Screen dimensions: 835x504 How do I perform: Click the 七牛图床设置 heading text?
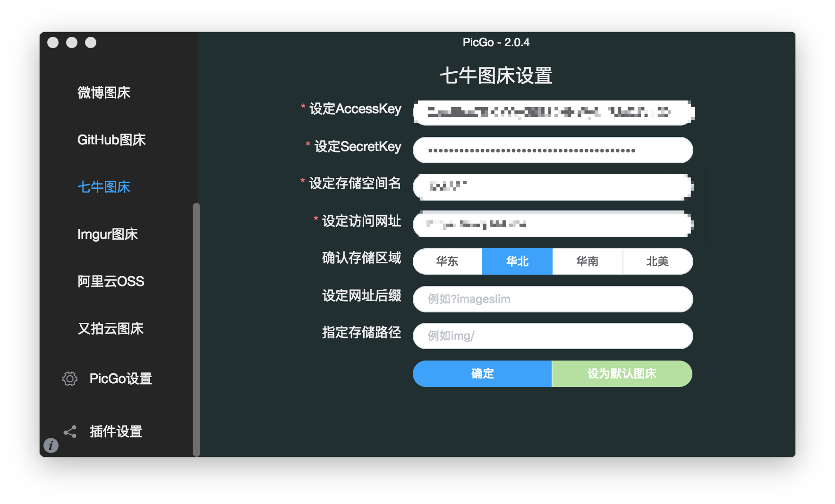(496, 76)
